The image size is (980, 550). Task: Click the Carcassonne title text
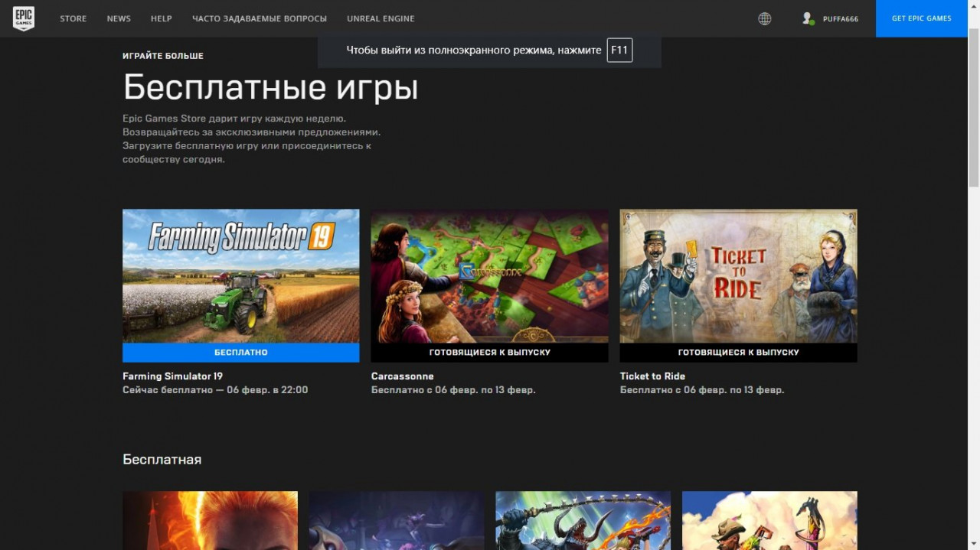coord(402,376)
